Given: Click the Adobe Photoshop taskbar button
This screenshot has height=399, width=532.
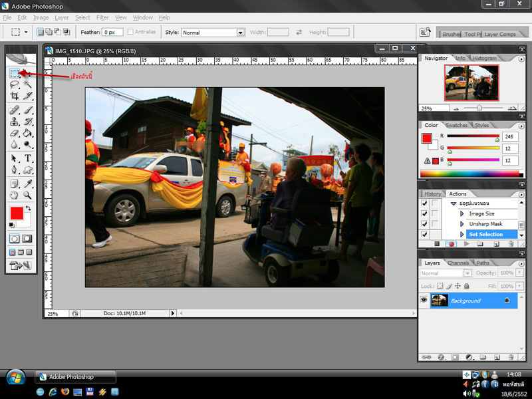Looking at the screenshot, I should coord(76,376).
